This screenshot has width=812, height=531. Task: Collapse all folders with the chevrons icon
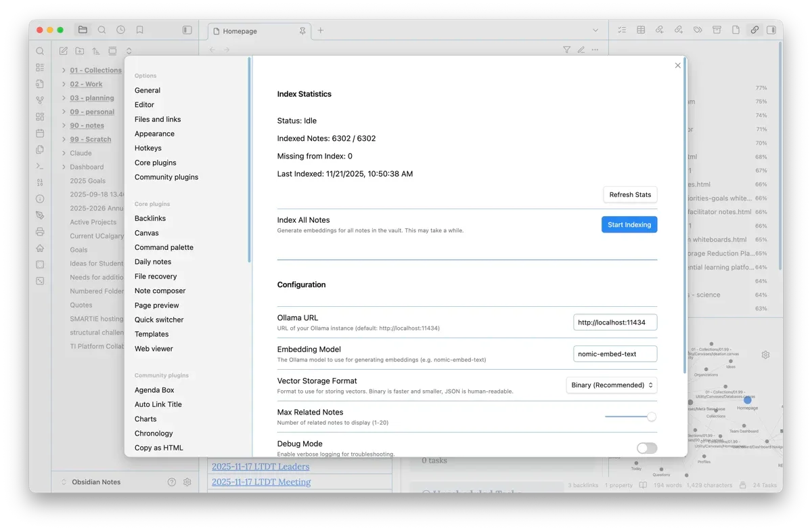[x=129, y=51]
